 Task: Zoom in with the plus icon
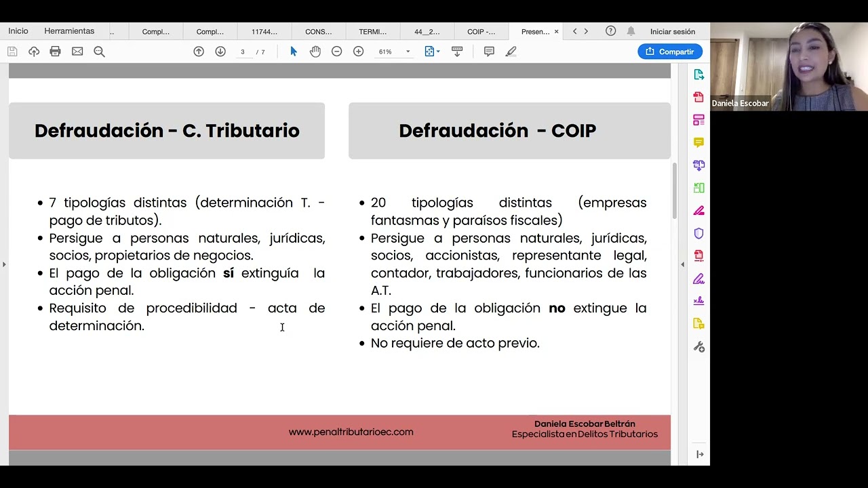(359, 52)
